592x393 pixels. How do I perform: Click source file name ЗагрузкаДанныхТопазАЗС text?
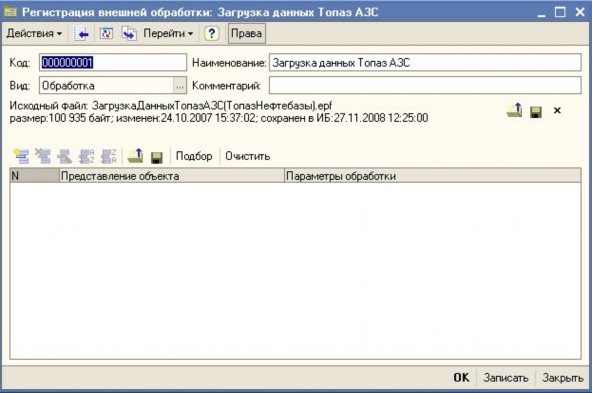click(x=212, y=105)
